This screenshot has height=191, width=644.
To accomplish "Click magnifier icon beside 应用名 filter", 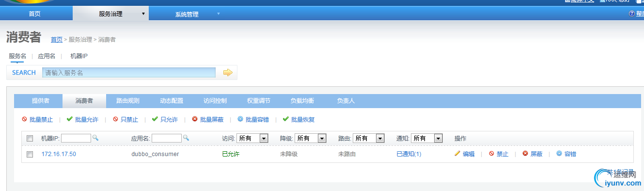I will 186,138.
